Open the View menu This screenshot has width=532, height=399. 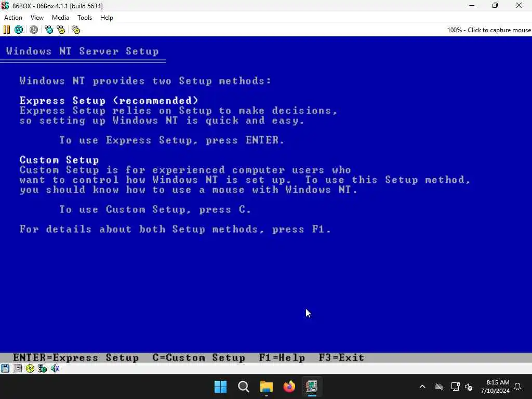tap(37, 18)
